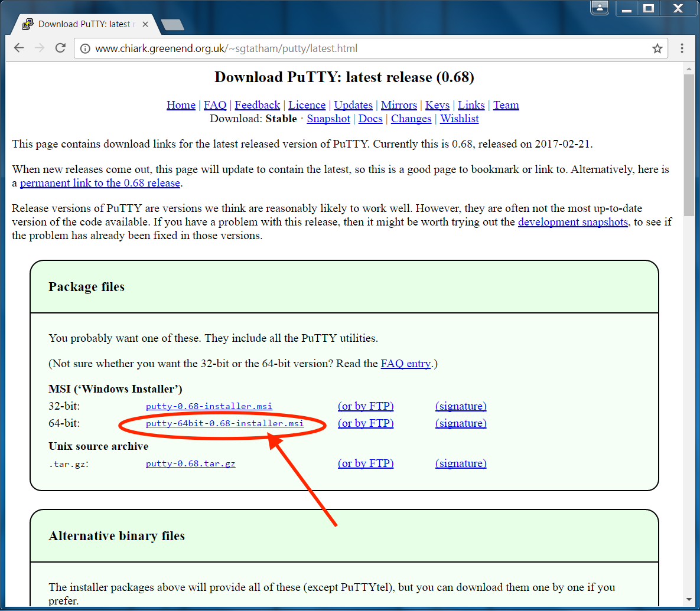Go back using the browser back arrow
The width and height of the screenshot is (700, 611).
point(19,48)
